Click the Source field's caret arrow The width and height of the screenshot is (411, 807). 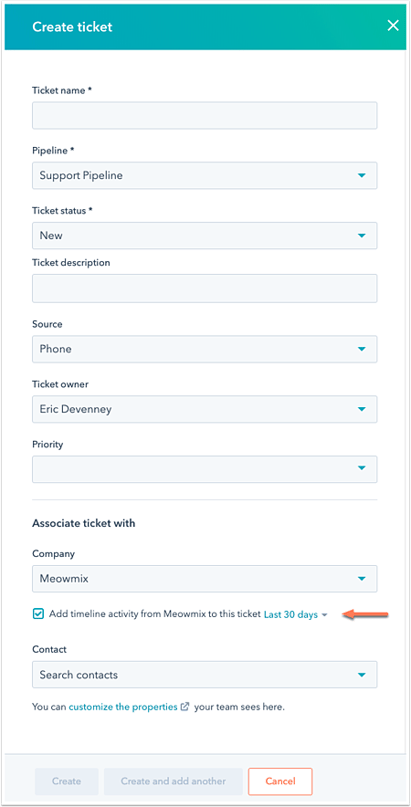[362, 349]
